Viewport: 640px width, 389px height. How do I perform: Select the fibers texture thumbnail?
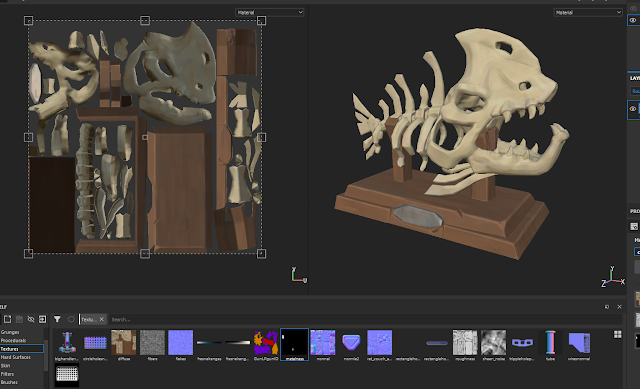tap(152, 342)
